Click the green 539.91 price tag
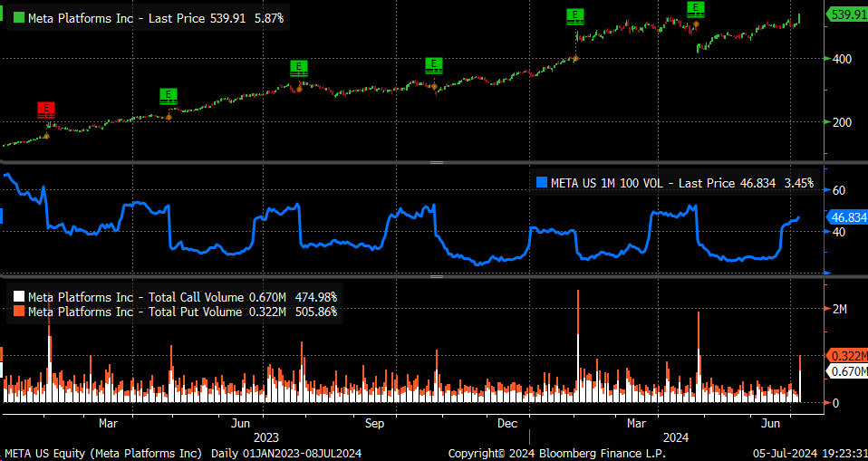 click(x=846, y=14)
